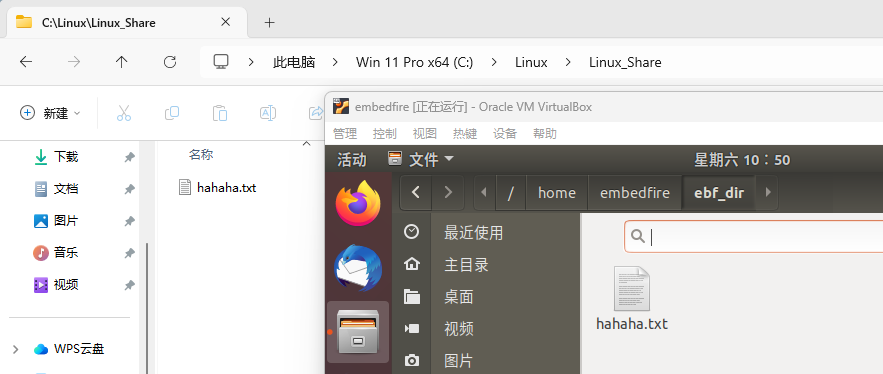Screen dimensions: 883x374
Task: Click the Paste clipboard icon in Explorer toolbar
Action: coord(220,113)
